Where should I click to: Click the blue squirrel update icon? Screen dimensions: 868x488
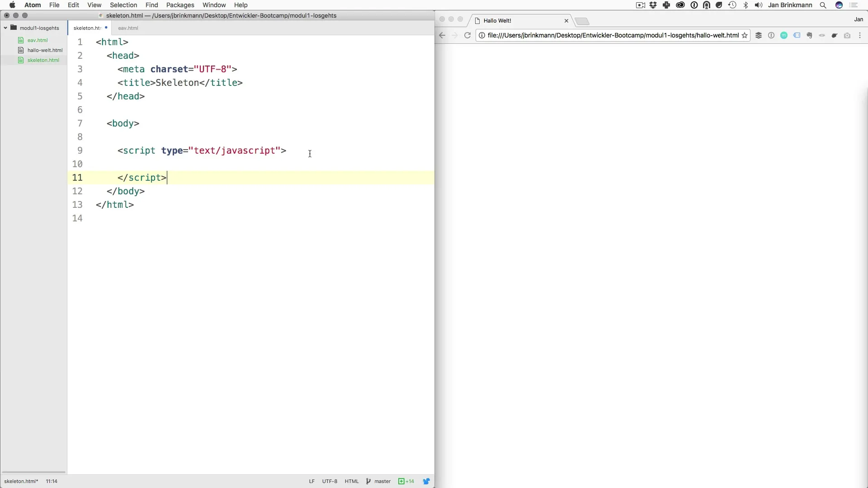point(426,481)
